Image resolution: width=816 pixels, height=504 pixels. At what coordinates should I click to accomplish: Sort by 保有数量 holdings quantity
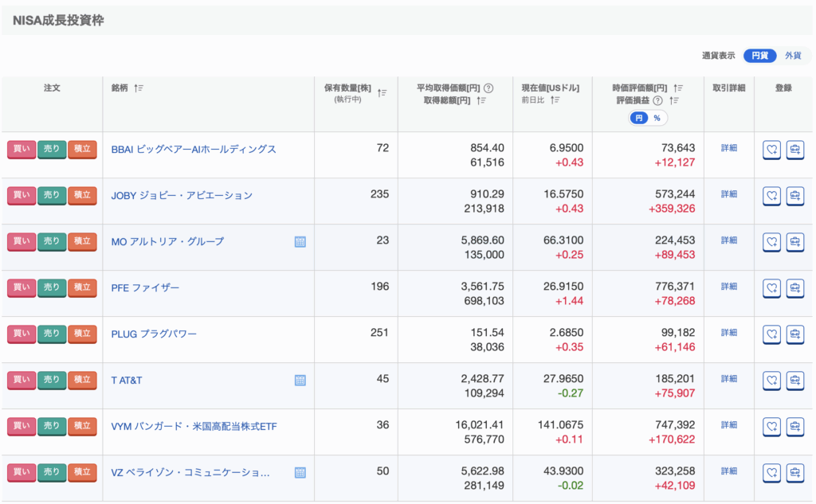click(x=382, y=93)
